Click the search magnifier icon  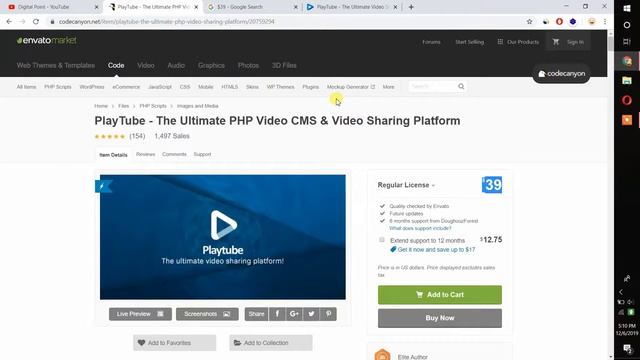(x=461, y=87)
